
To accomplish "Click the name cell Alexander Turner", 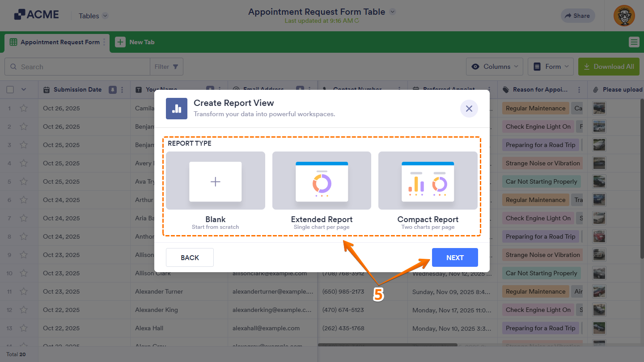I will pyautogui.click(x=159, y=291).
